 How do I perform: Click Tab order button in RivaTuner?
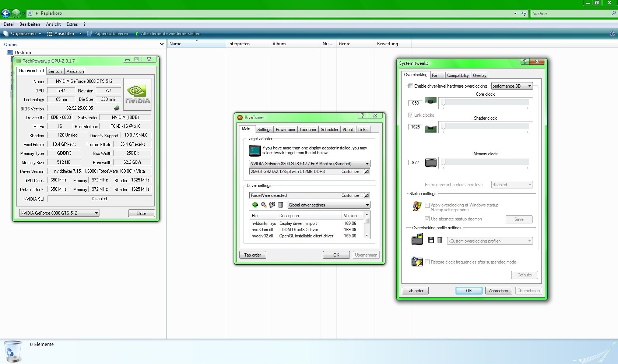[x=253, y=255]
